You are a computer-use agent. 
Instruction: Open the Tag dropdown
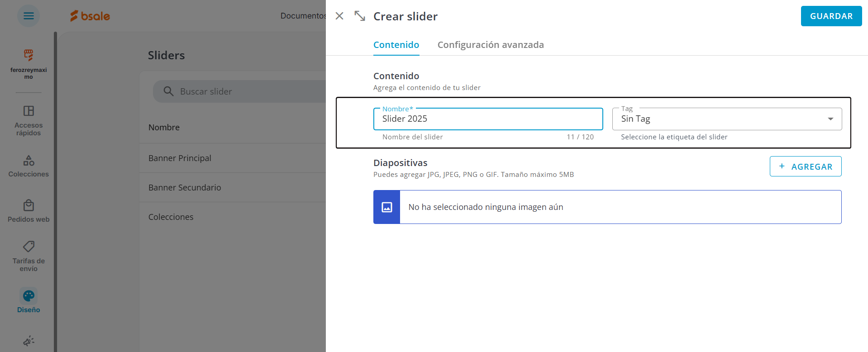click(x=727, y=119)
